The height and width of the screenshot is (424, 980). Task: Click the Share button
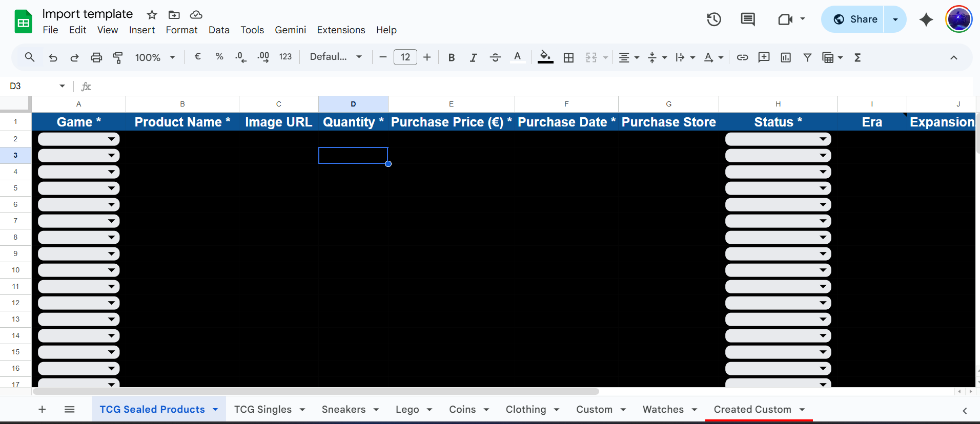(855, 19)
